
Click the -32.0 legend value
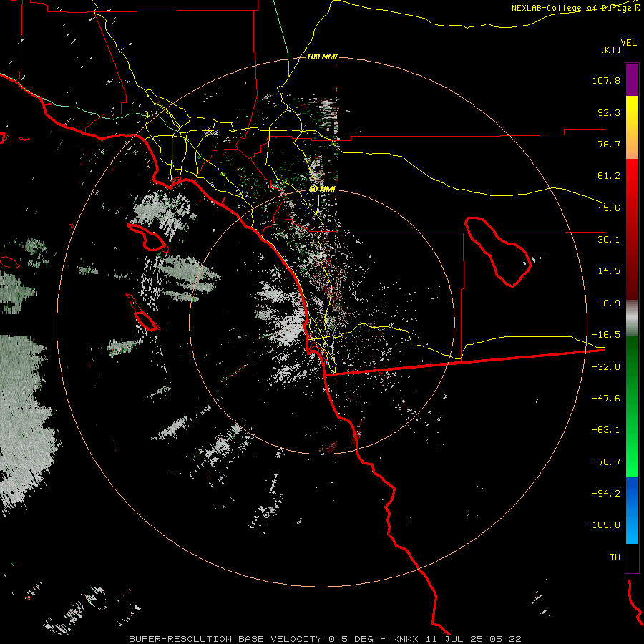pyautogui.click(x=606, y=367)
